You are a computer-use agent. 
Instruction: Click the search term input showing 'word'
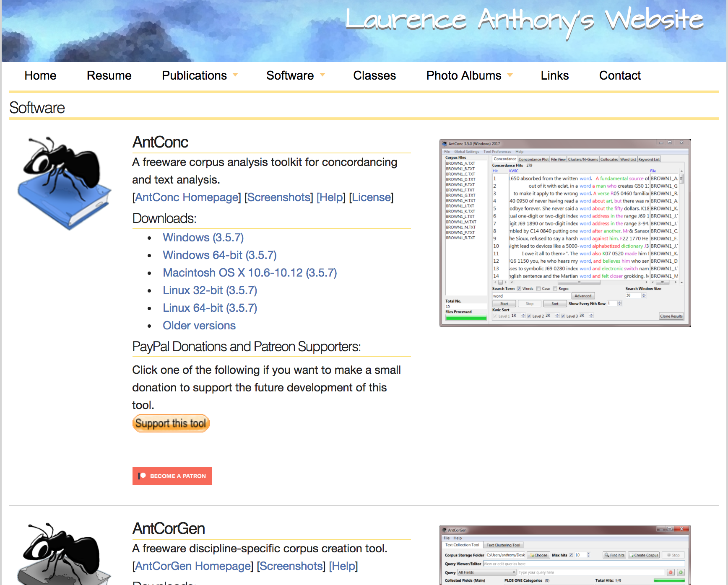(x=524, y=296)
